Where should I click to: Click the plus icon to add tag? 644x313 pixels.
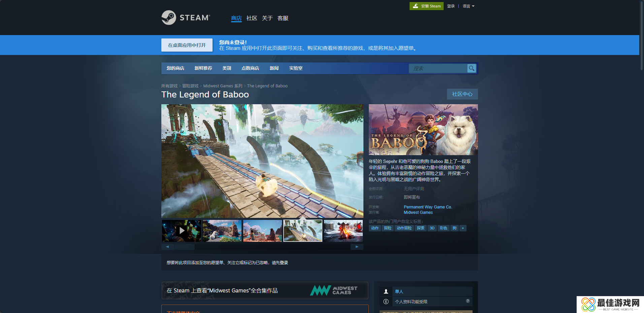point(463,228)
